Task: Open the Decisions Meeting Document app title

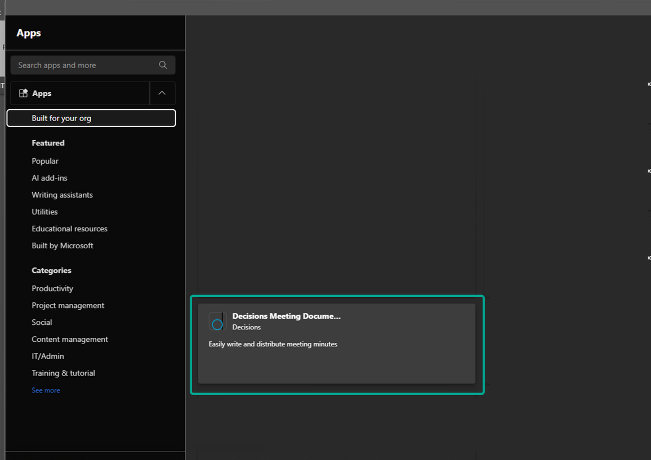Action: pyautogui.click(x=286, y=316)
